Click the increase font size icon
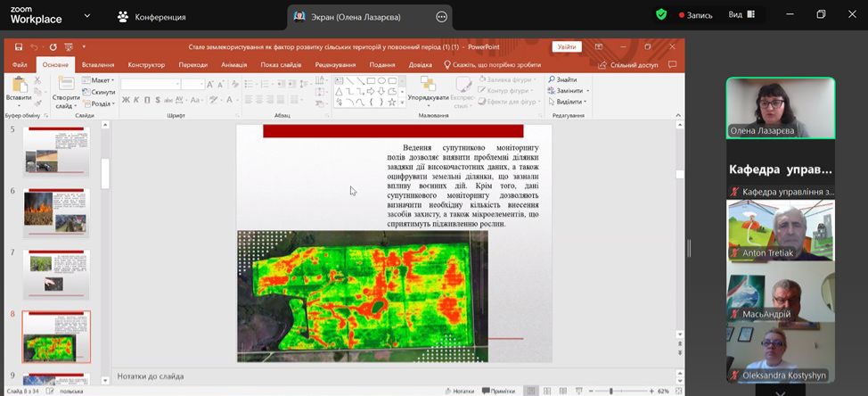The image size is (868, 396). point(210,84)
